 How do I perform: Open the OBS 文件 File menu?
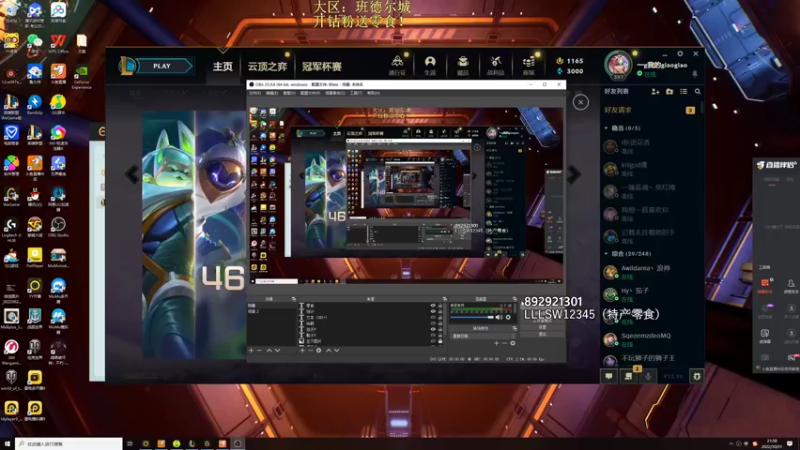tap(255, 93)
